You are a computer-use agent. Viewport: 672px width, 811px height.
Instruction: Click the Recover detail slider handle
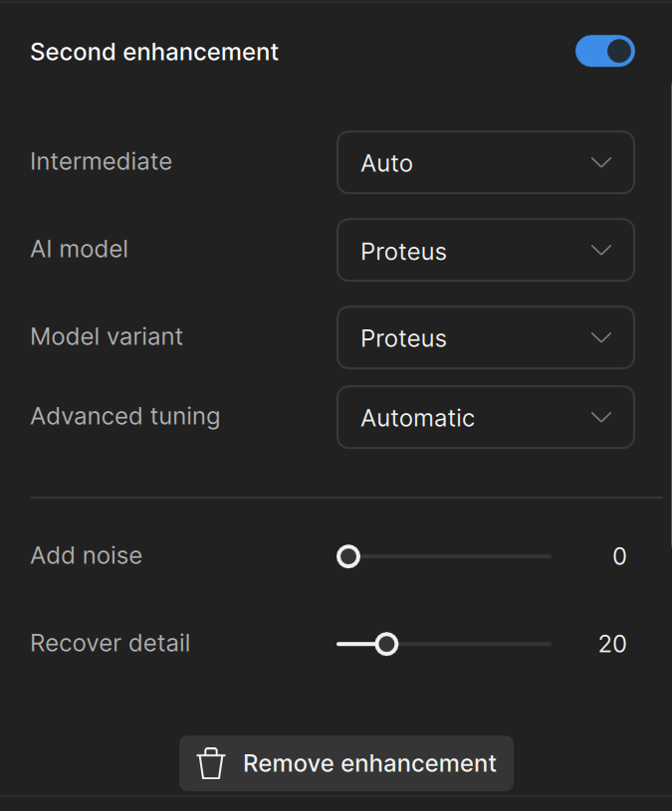tap(387, 644)
